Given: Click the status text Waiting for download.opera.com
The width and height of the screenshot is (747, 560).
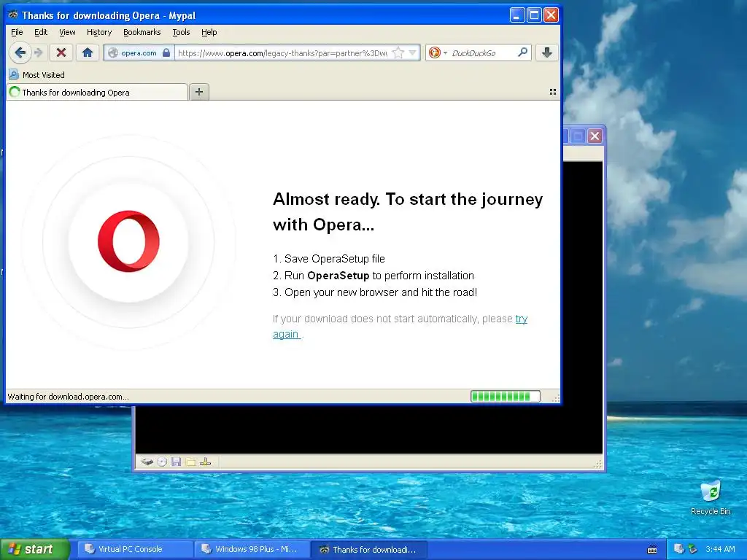Looking at the screenshot, I should [x=68, y=397].
